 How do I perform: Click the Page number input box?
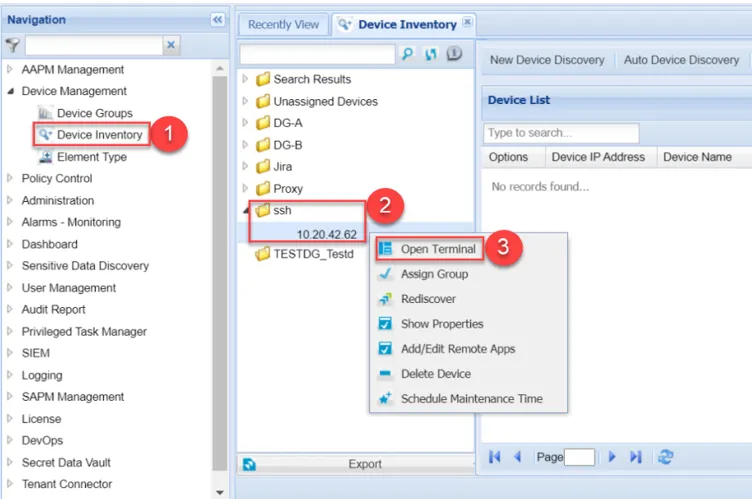coord(579,457)
